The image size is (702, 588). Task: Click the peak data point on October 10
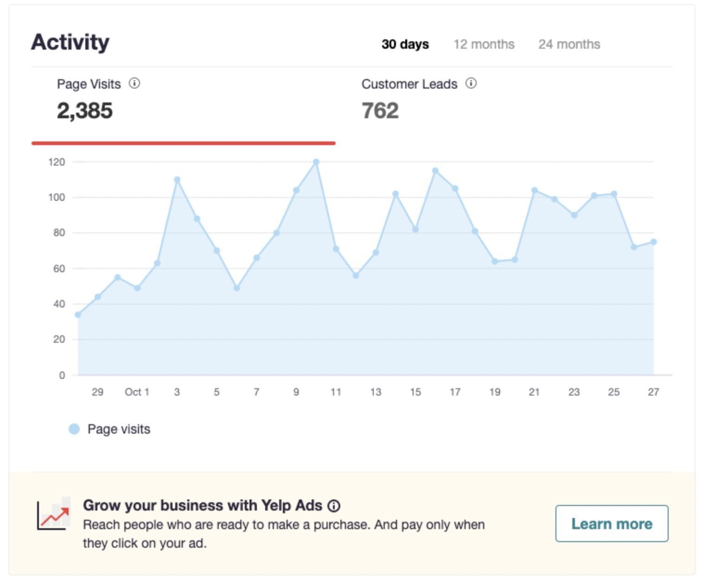pos(315,162)
